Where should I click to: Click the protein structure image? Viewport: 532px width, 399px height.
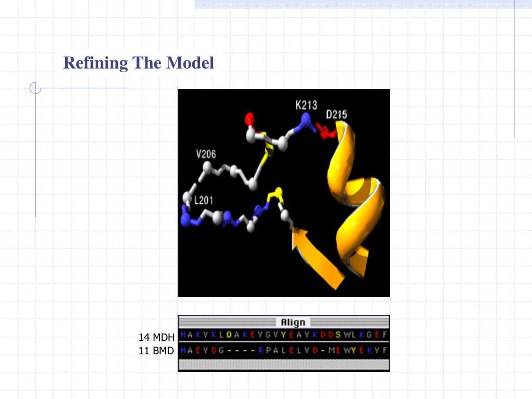pyautogui.click(x=284, y=193)
